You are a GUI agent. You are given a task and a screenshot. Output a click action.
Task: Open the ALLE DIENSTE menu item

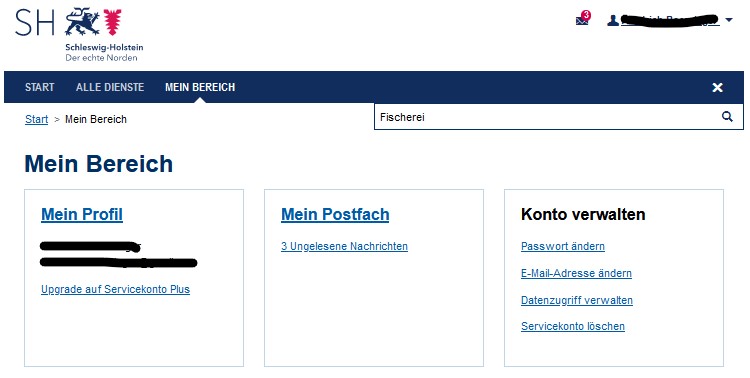[110, 87]
